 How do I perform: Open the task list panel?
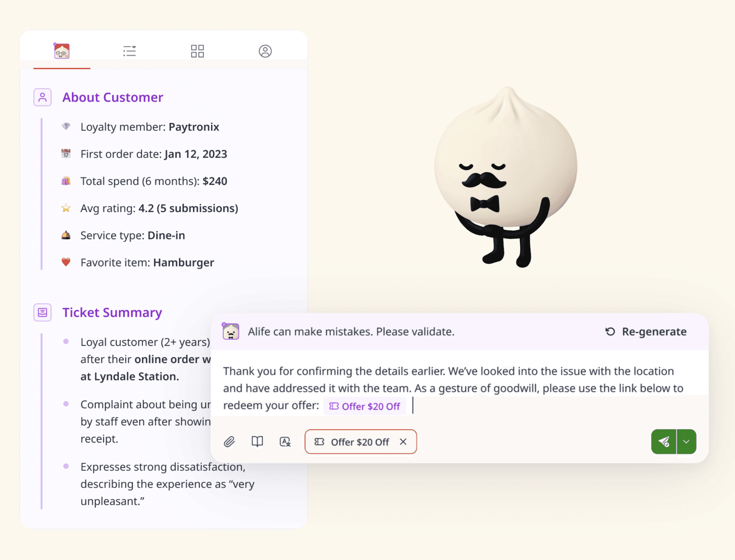pos(130,51)
